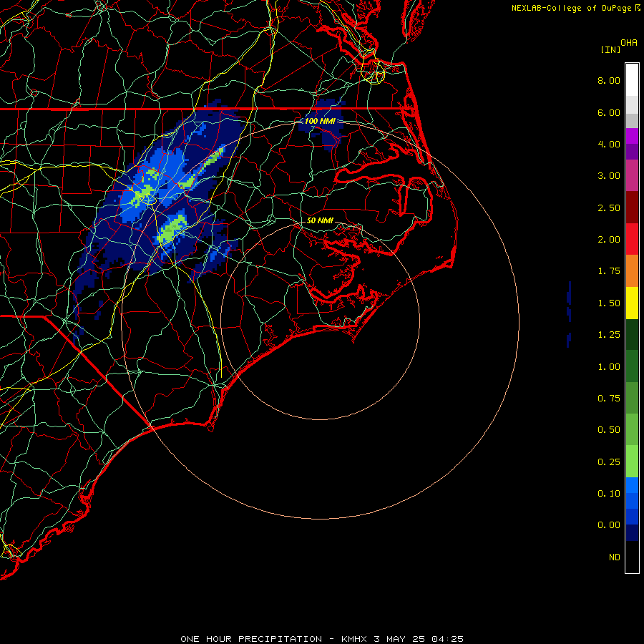Click the 50 NMI range ring label
644x644 pixels.
point(320,220)
